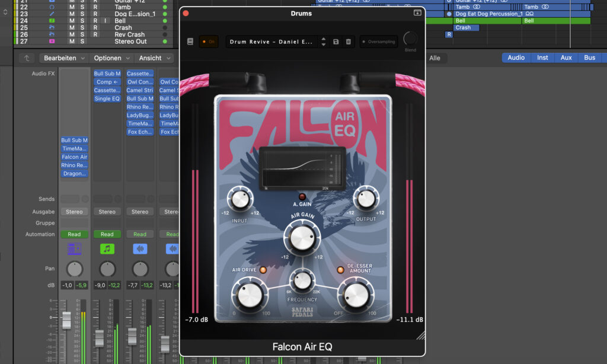Select the Aux channel filter tab

click(566, 58)
